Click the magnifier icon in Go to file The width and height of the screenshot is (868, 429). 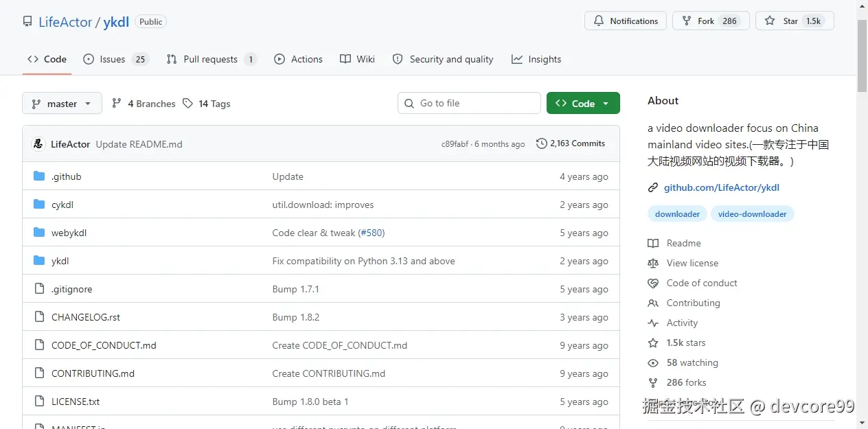(409, 103)
